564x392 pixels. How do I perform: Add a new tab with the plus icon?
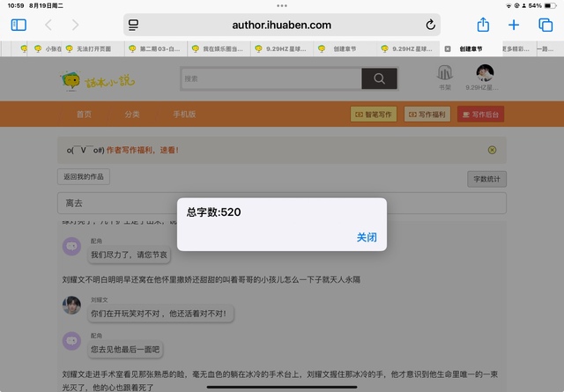(x=514, y=25)
